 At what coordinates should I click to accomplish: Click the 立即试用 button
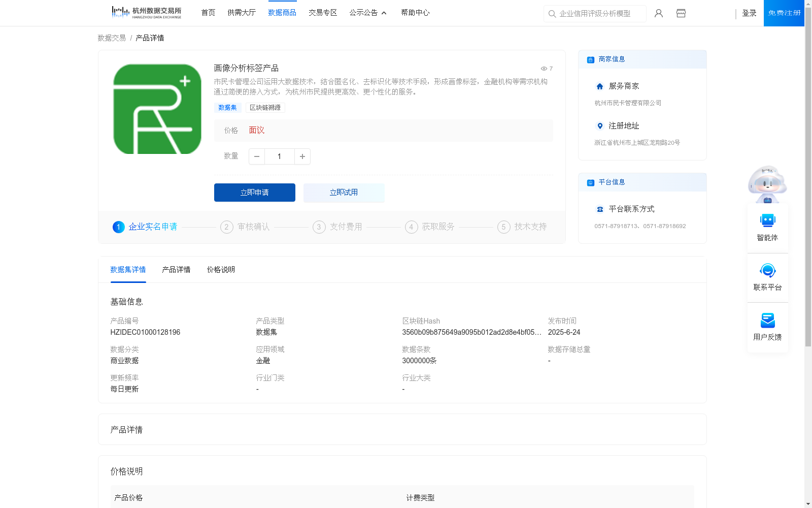coord(344,193)
